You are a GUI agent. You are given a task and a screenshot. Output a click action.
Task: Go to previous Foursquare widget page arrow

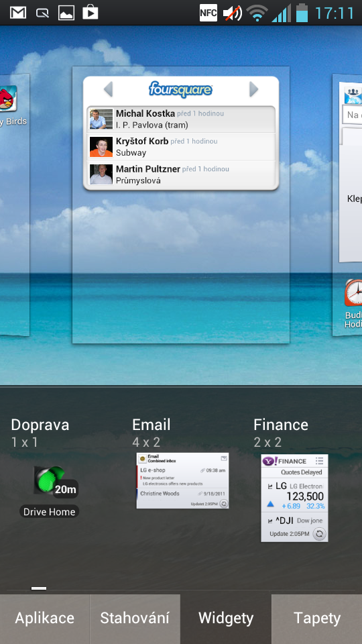point(108,89)
